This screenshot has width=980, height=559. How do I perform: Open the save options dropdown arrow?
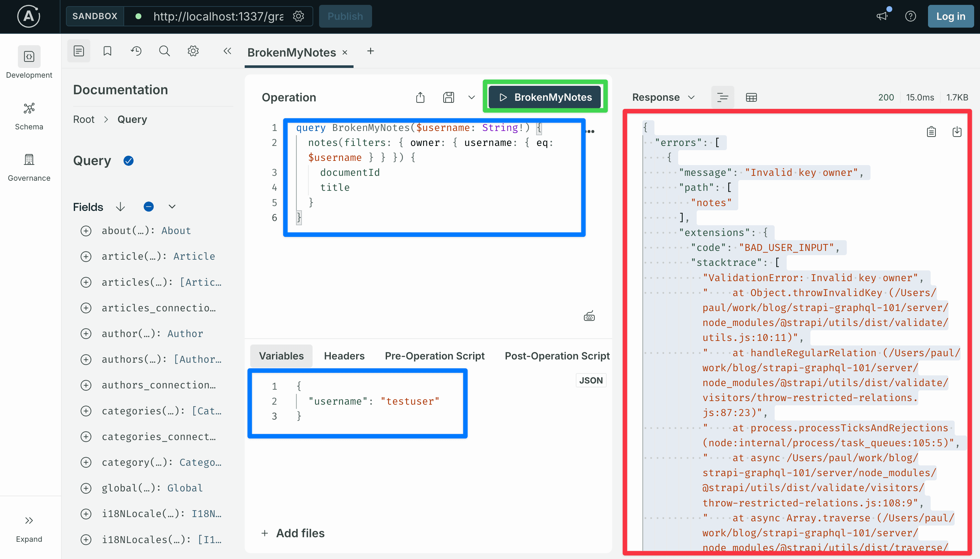471,97
